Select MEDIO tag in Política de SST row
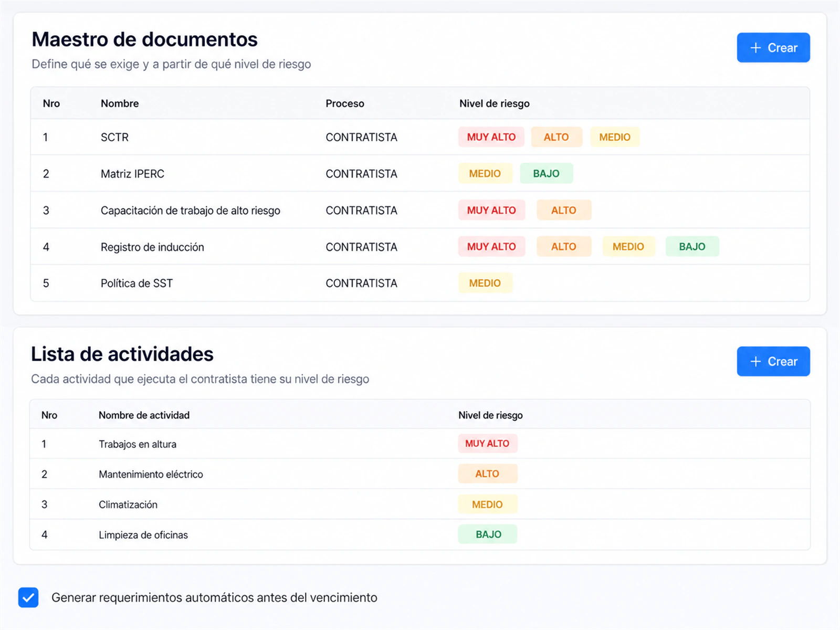840x630 pixels. tap(485, 283)
